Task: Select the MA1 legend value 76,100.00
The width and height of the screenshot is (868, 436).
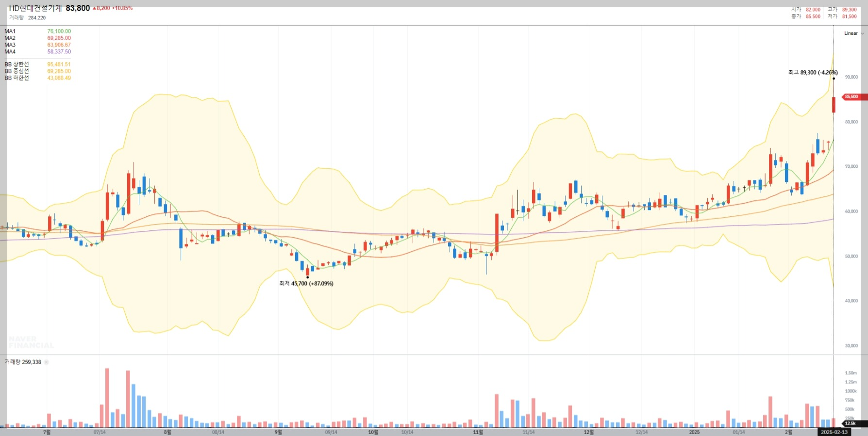Action: pos(59,31)
